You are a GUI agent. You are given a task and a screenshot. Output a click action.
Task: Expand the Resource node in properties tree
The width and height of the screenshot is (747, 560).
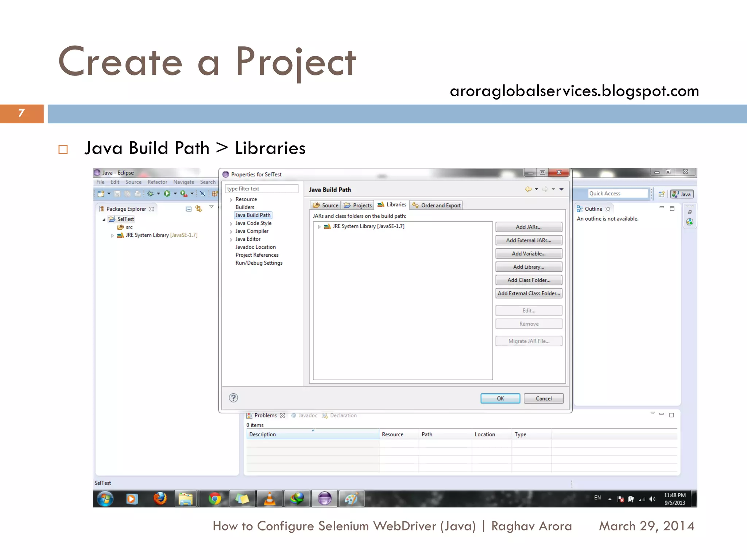(231, 200)
